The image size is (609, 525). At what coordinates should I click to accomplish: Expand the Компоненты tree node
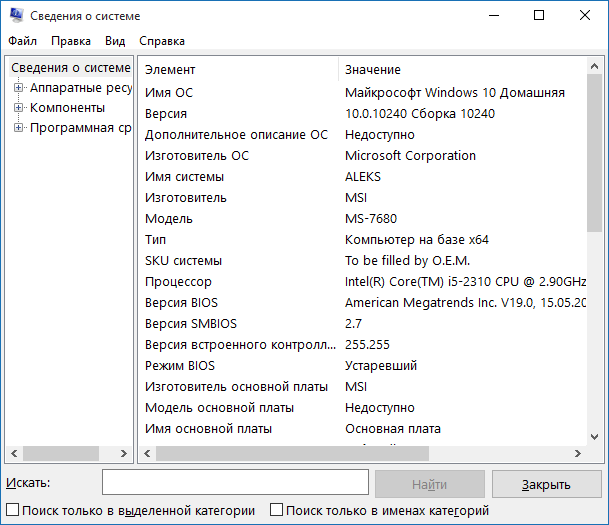[18, 108]
